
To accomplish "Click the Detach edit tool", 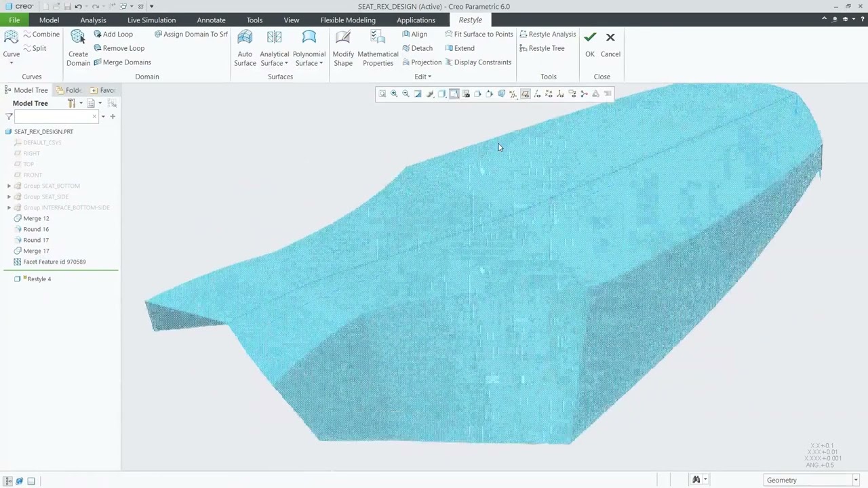I will (x=417, y=48).
